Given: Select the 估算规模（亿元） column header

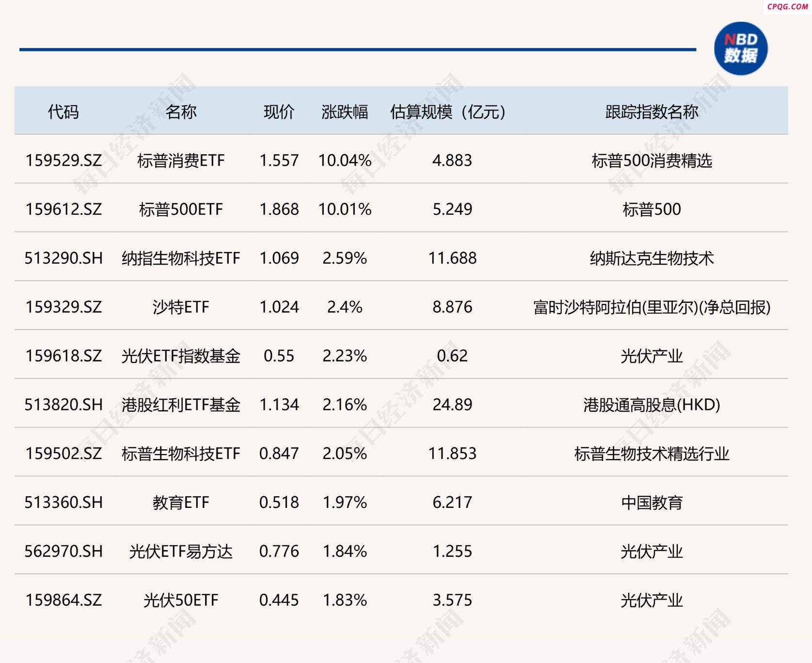Looking at the screenshot, I should point(448,112).
